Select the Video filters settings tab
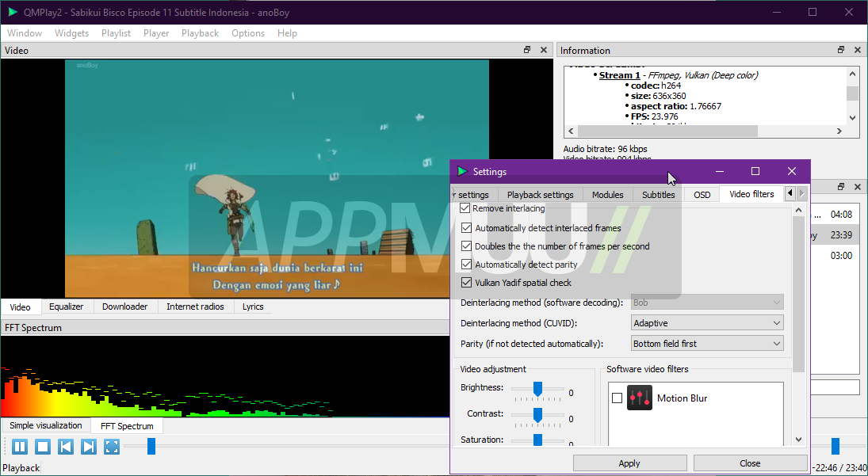This screenshot has width=868, height=476. click(751, 194)
